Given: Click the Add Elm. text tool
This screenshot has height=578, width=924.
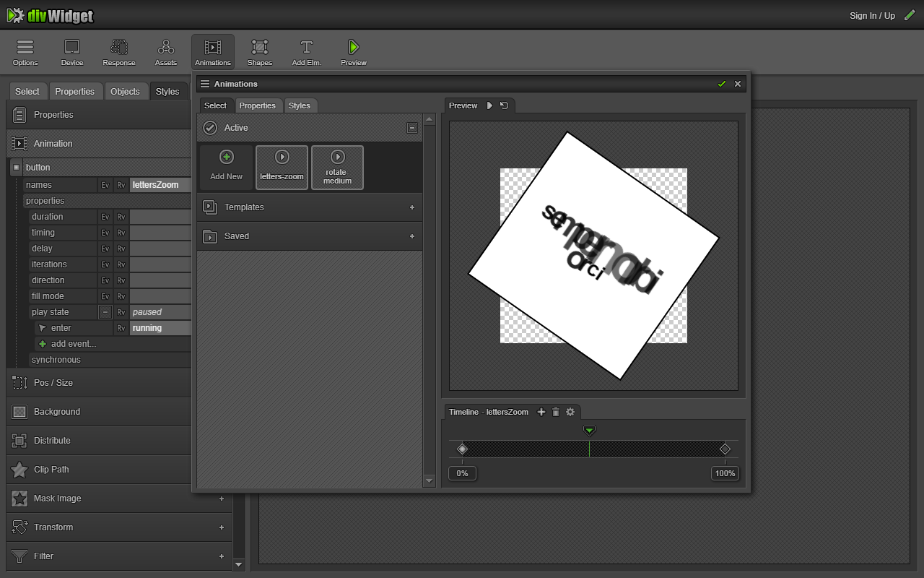Looking at the screenshot, I should click(x=307, y=52).
